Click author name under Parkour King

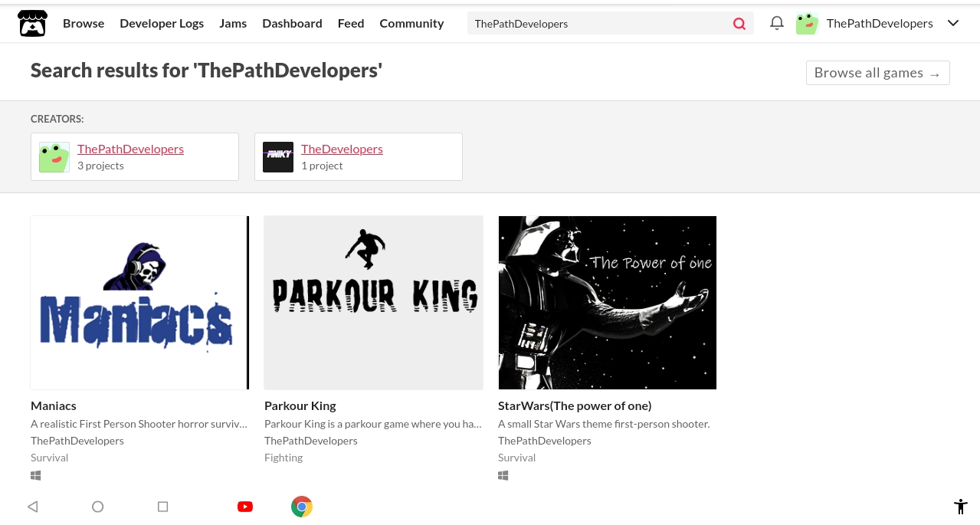(311, 441)
